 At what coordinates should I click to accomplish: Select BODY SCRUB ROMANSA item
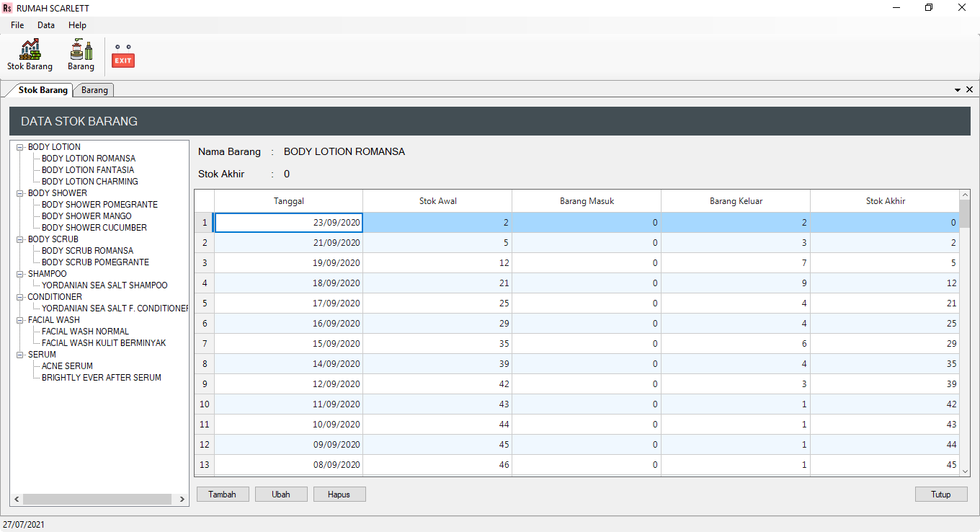click(x=87, y=251)
